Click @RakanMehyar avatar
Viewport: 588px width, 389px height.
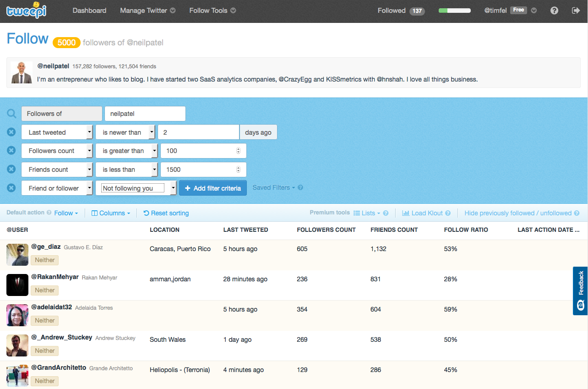(17, 285)
